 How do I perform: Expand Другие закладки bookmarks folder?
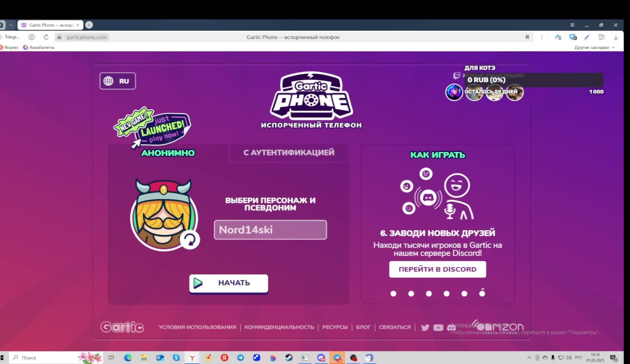[594, 47]
